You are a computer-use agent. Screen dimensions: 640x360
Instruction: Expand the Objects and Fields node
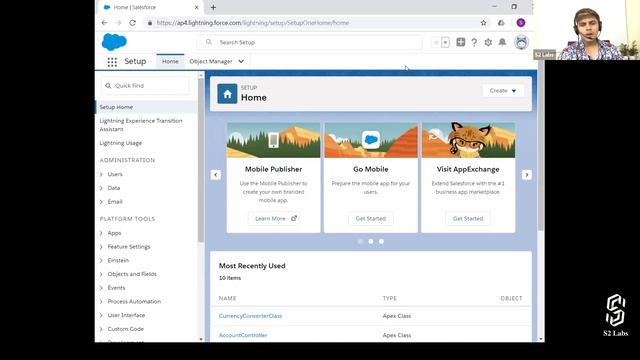(x=101, y=274)
